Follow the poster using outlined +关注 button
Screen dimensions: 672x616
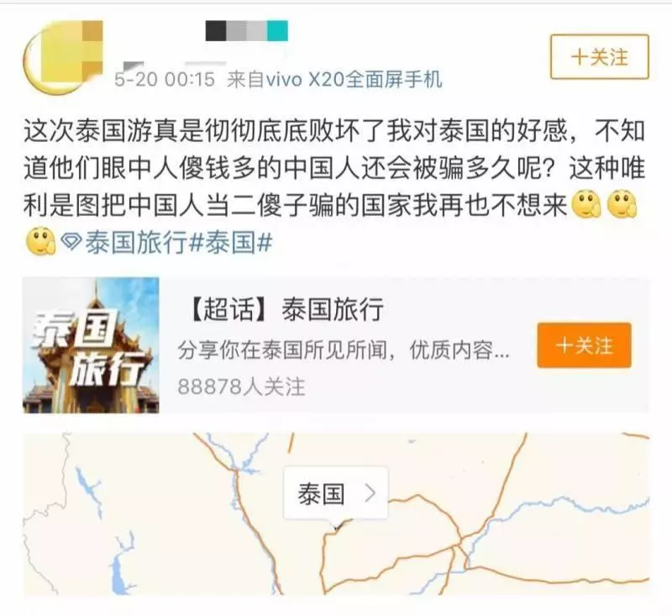click(599, 56)
